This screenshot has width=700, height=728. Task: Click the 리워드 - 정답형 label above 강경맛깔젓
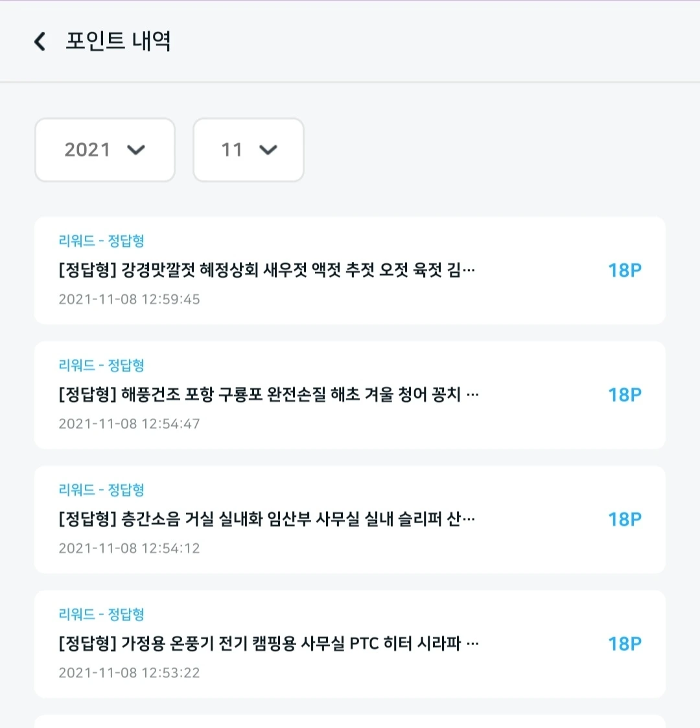101,241
